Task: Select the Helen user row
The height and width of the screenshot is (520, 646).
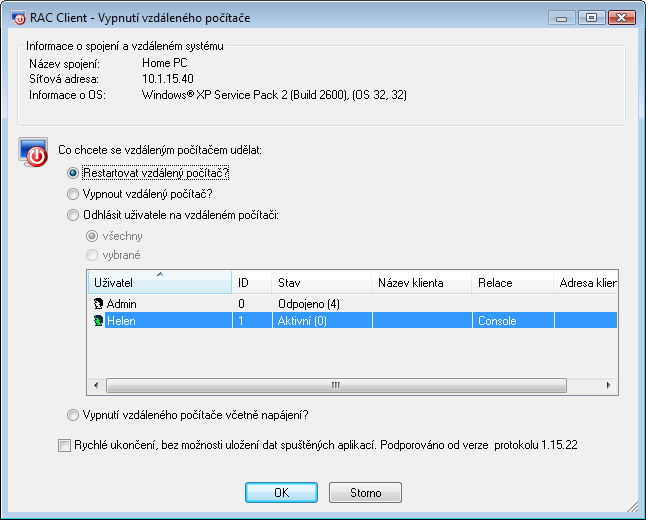Action: [353, 321]
